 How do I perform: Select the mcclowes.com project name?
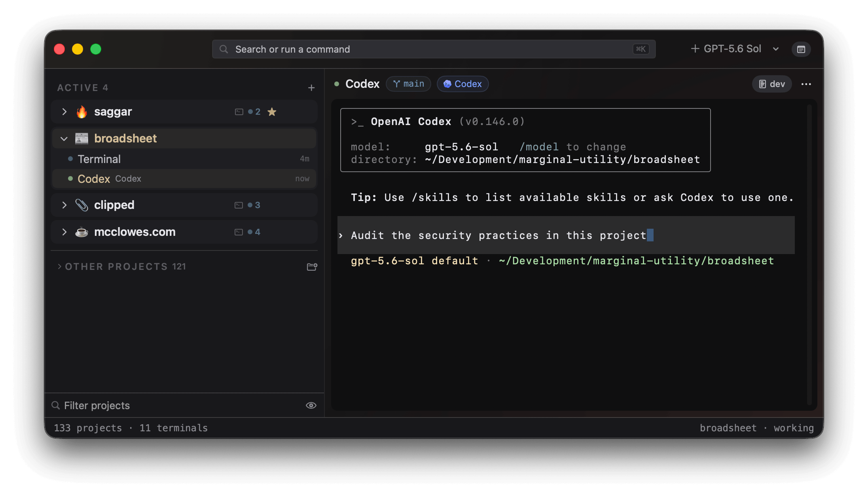(135, 232)
